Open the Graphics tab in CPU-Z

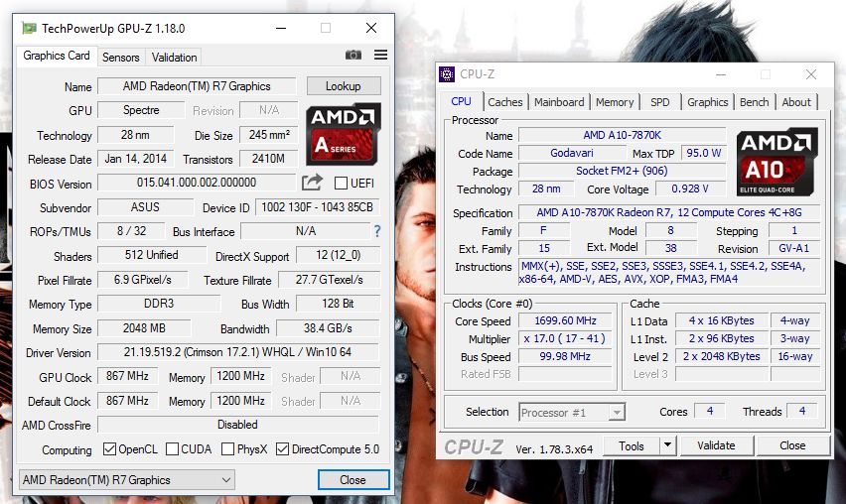(707, 102)
